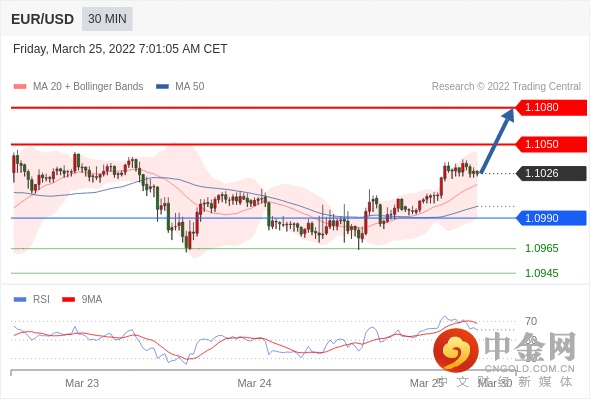Click the red 9MA legend swatch

68,300
